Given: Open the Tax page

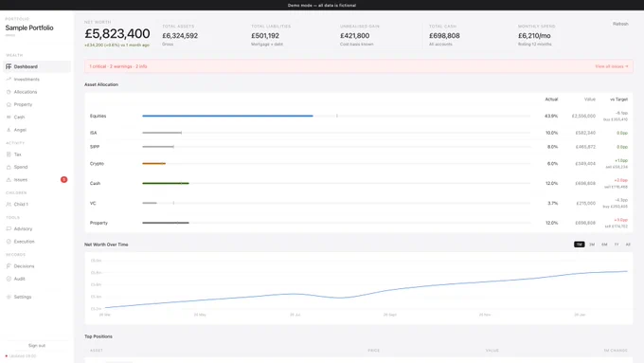Looking at the screenshot, I should pyautogui.click(x=37, y=154).
